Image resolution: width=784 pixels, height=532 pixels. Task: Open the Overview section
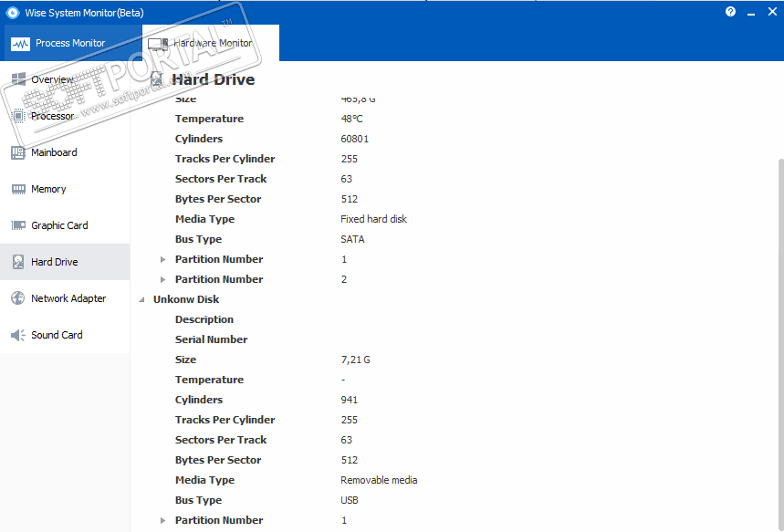point(65,79)
